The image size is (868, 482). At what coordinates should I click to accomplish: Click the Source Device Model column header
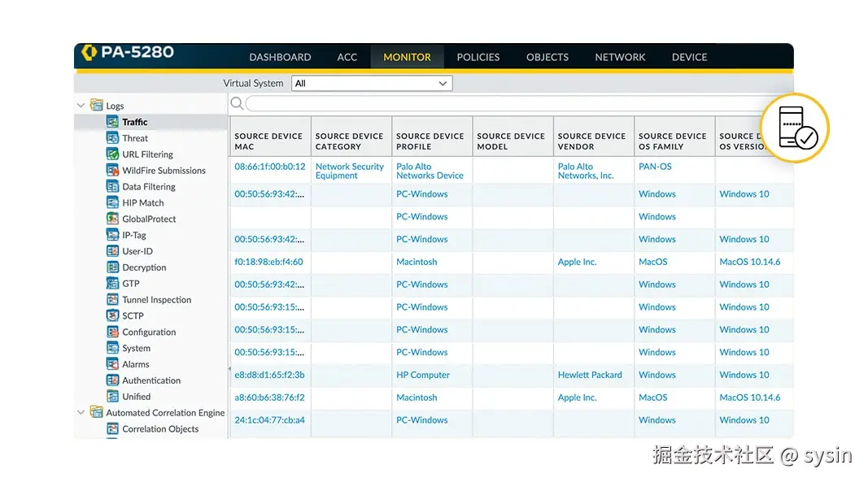coord(512,136)
